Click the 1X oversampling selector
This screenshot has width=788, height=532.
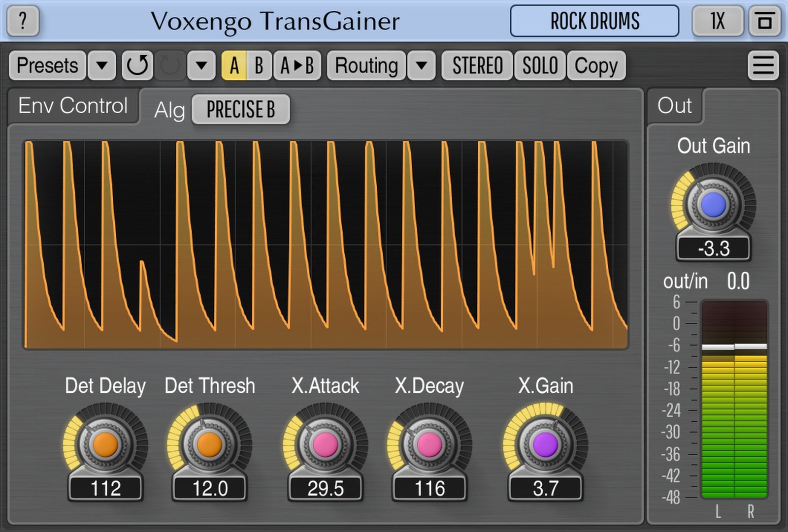(718, 21)
